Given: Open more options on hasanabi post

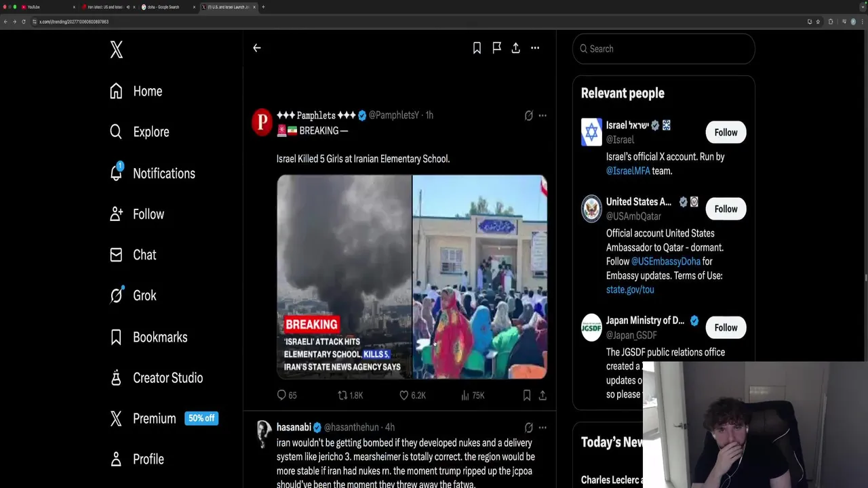Looking at the screenshot, I should click(x=542, y=427).
